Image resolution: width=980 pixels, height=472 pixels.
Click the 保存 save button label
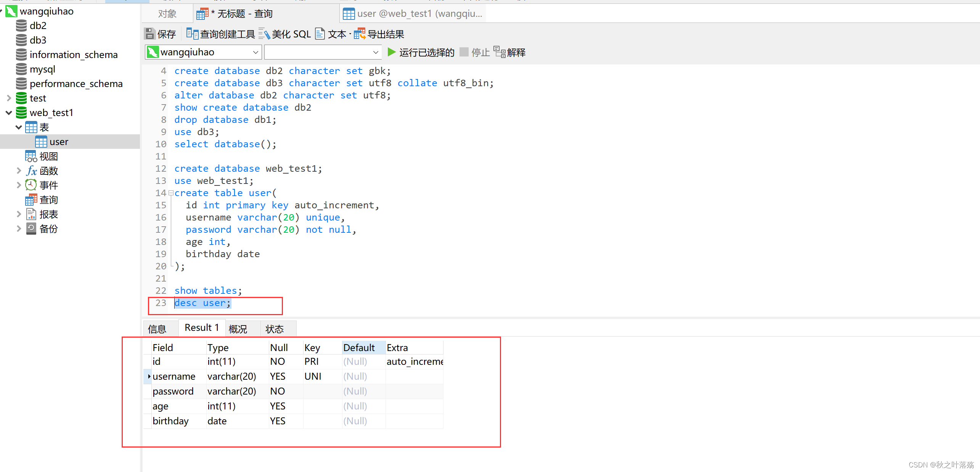167,34
